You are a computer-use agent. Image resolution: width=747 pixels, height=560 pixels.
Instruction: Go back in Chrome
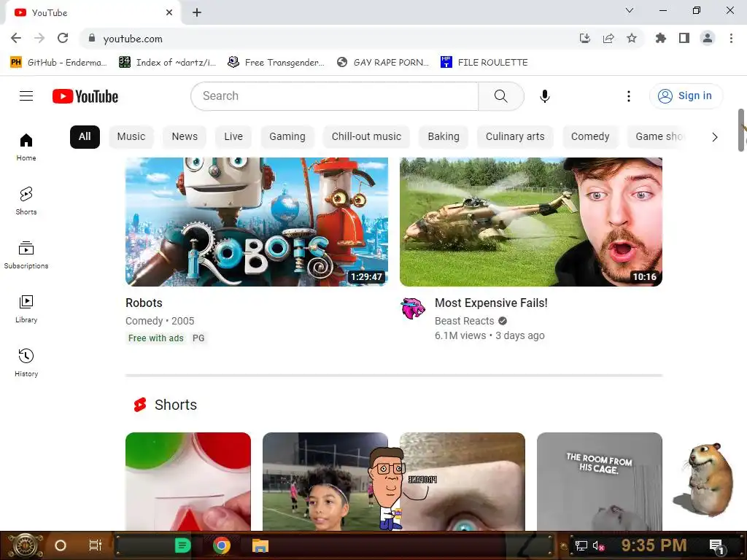point(16,38)
